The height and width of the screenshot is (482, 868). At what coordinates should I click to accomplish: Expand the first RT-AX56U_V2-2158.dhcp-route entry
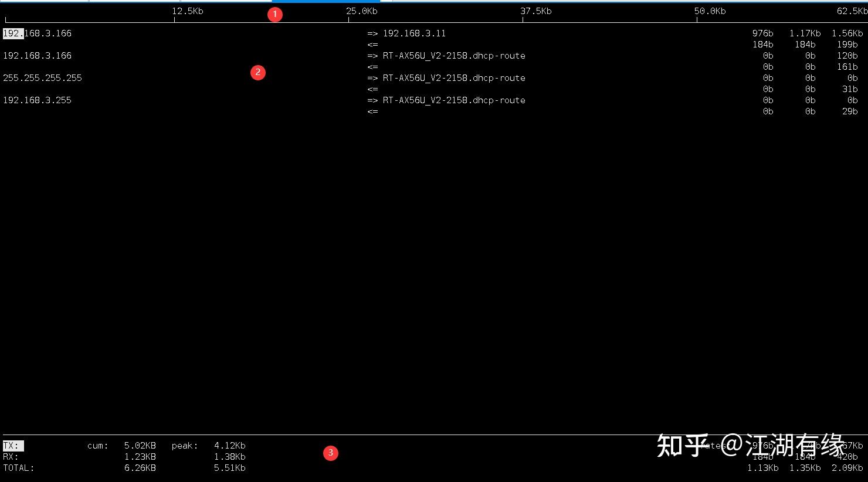(455, 55)
